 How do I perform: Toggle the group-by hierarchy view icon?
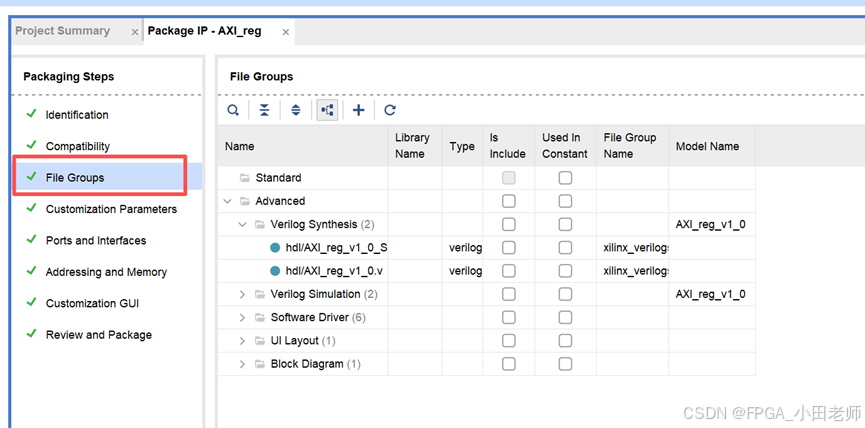pyautogui.click(x=327, y=110)
